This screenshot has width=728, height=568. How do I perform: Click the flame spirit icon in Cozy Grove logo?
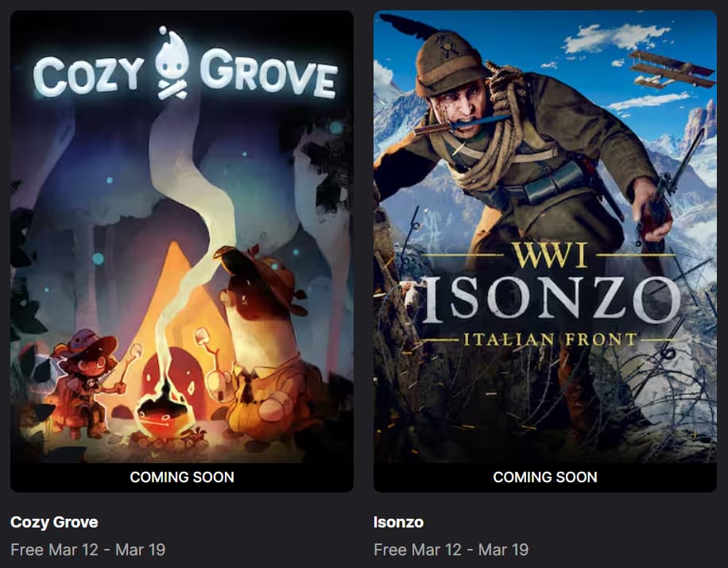(x=172, y=63)
